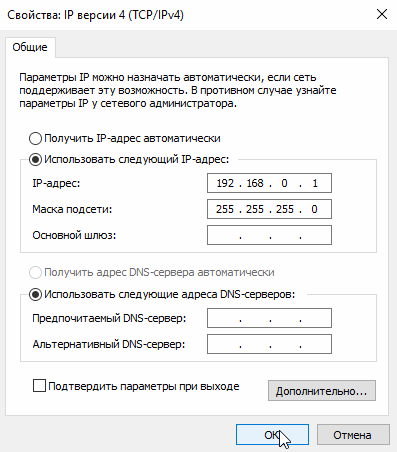This screenshot has height=452, width=397.
Task: Click the last octet '1' of IP address
Action: coord(315,183)
